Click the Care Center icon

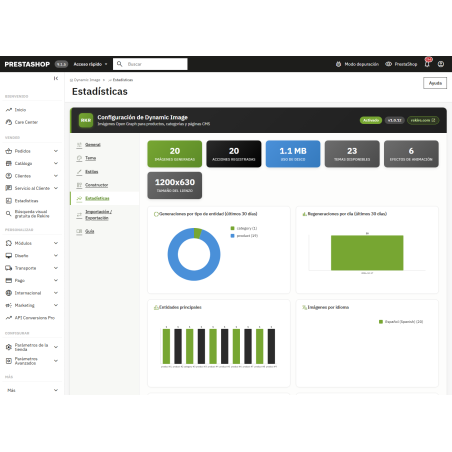pyautogui.click(x=9, y=122)
